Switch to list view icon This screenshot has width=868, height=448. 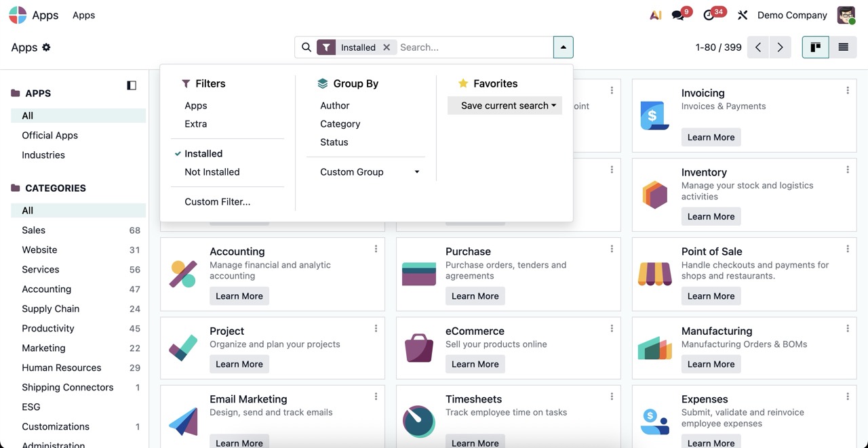(843, 47)
